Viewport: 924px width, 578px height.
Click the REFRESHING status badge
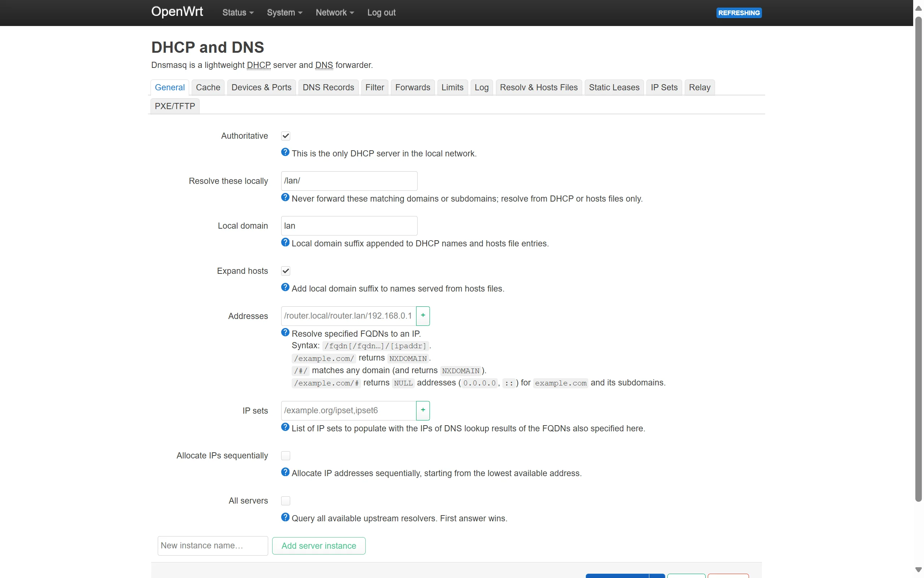[x=739, y=13]
